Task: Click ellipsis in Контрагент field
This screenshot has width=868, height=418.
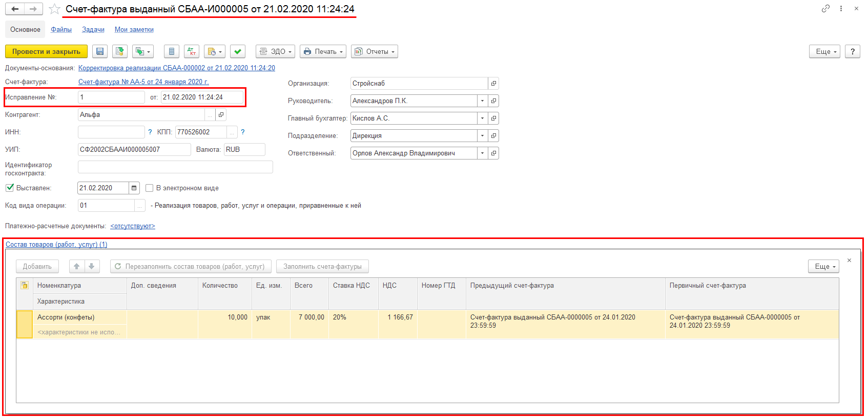Action: (x=210, y=114)
